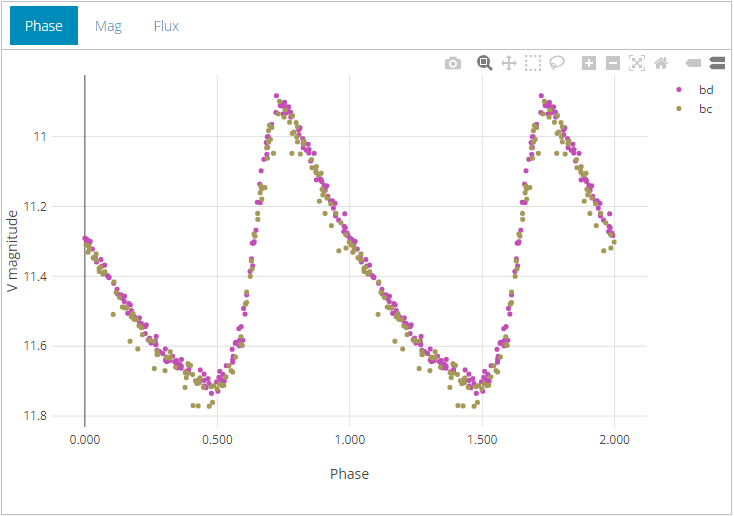This screenshot has width=734, height=516.
Task: Click the purple bd legend marker
Action: click(x=679, y=89)
